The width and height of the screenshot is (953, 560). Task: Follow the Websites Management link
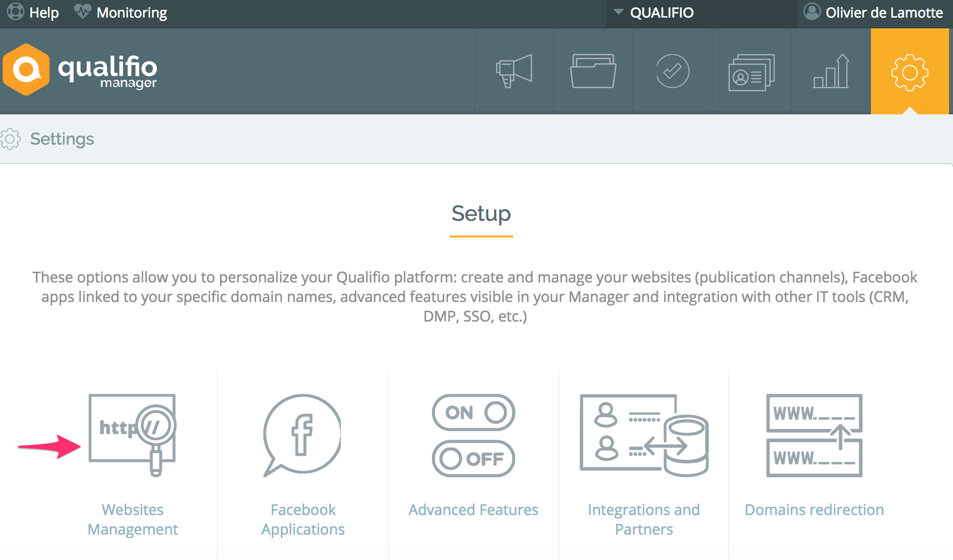(x=132, y=519)
